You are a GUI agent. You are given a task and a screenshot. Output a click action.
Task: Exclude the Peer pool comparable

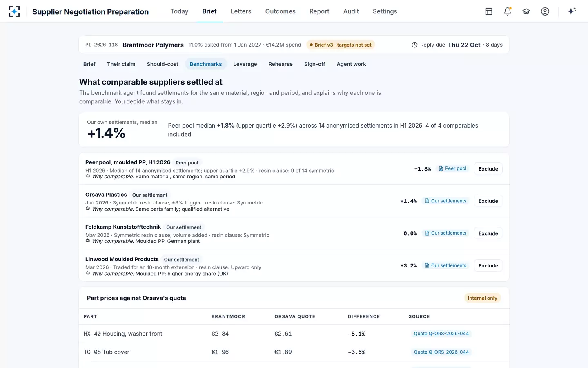488,169
